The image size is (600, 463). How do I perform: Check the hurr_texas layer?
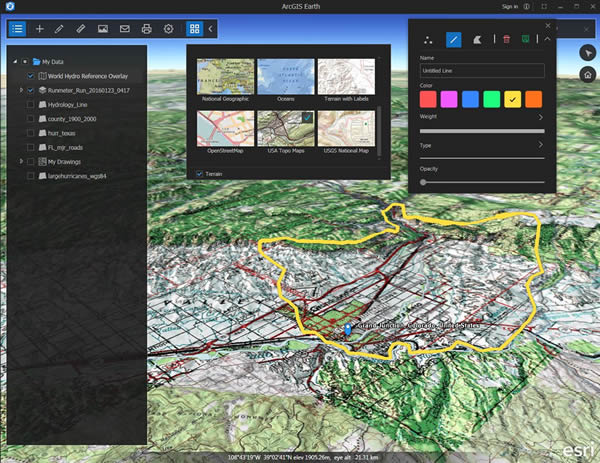pyautogui.click(x=31, y=133)
